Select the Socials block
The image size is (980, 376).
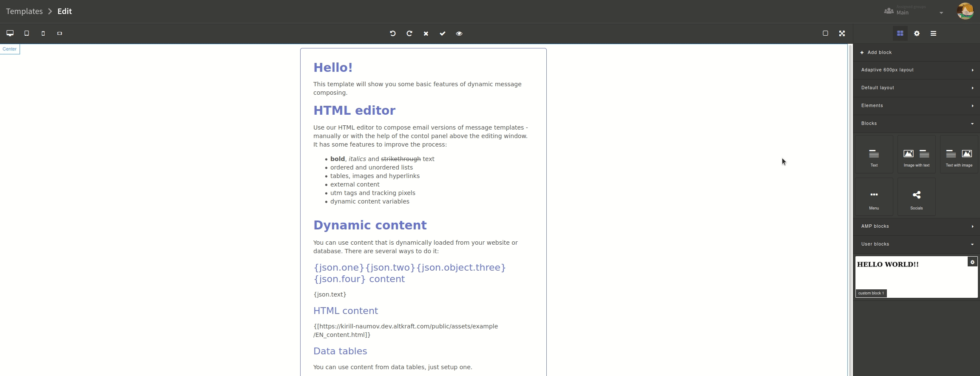coord(916,197)
